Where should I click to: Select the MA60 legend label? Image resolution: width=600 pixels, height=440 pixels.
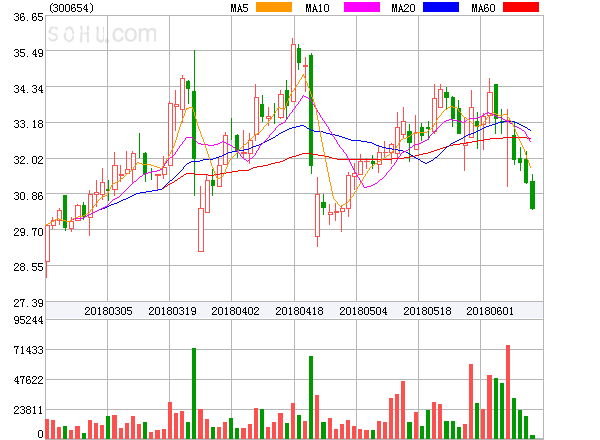(x=483, y=8)
